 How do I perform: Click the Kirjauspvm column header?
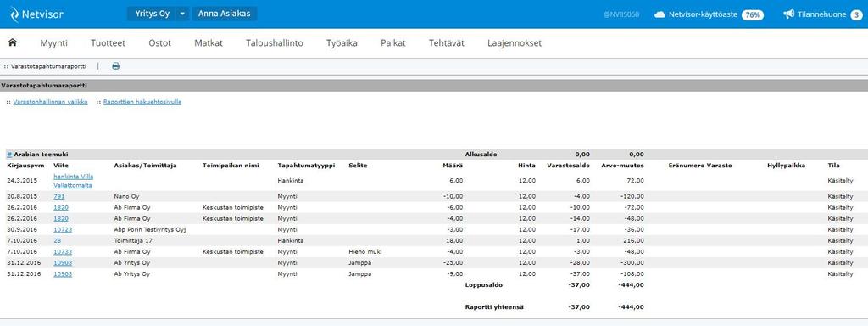click(x=25, y=166)
